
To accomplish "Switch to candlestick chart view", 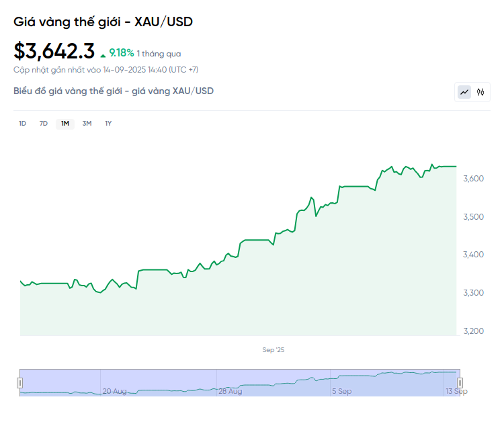I will (480, 92).
